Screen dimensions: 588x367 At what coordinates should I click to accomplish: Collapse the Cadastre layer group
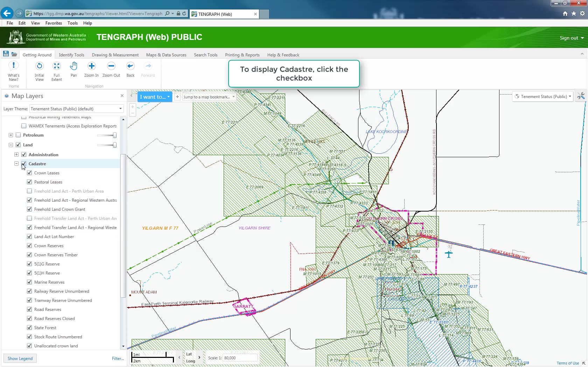coord(16,164)
